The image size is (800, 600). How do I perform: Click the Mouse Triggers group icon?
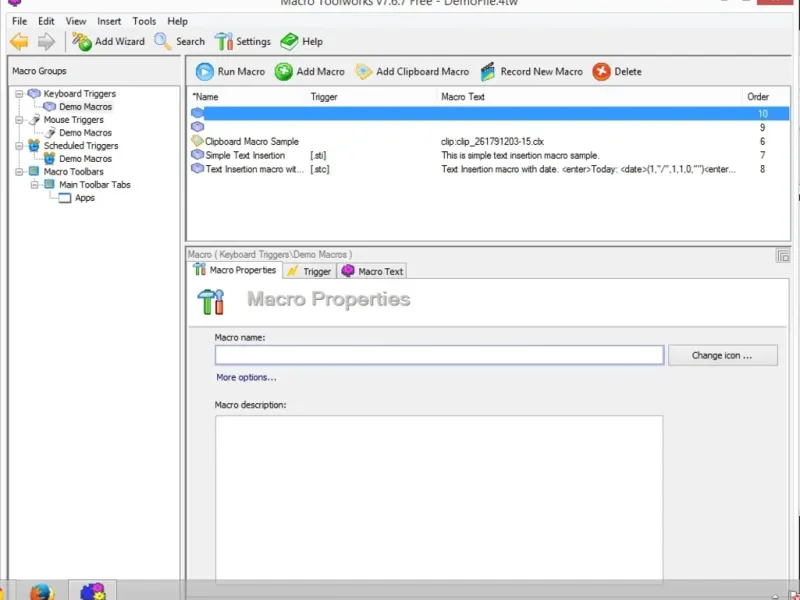(x=34, y=119)
